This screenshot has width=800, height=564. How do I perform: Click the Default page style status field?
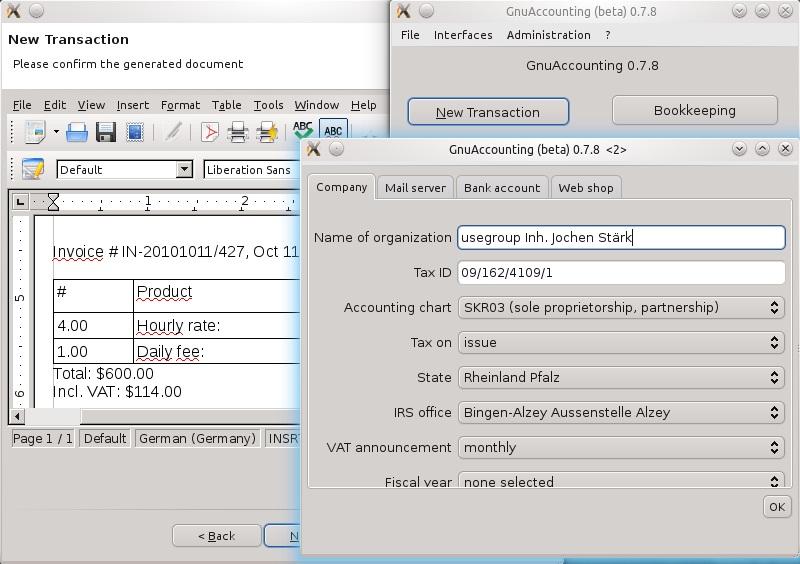105,438
